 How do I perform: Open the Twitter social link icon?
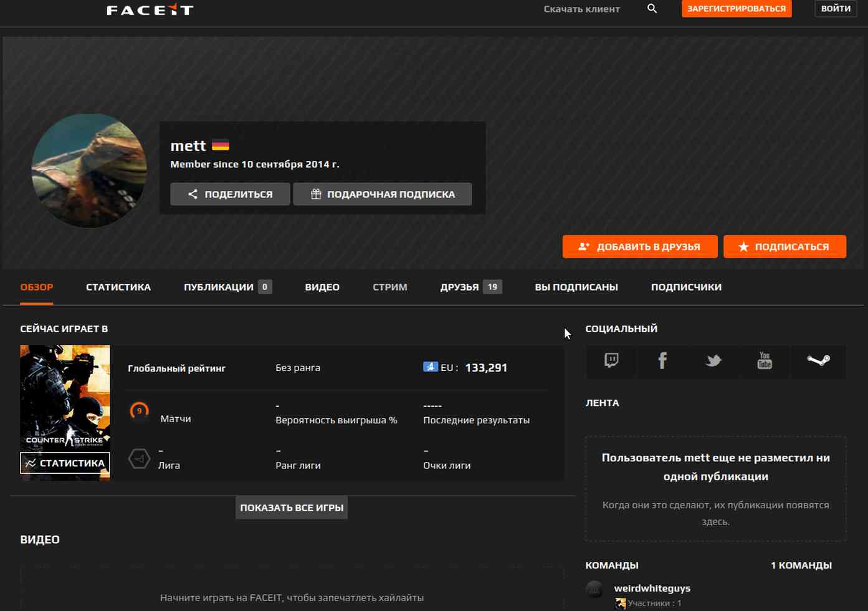pyautogui.click(x=713, y=360)
